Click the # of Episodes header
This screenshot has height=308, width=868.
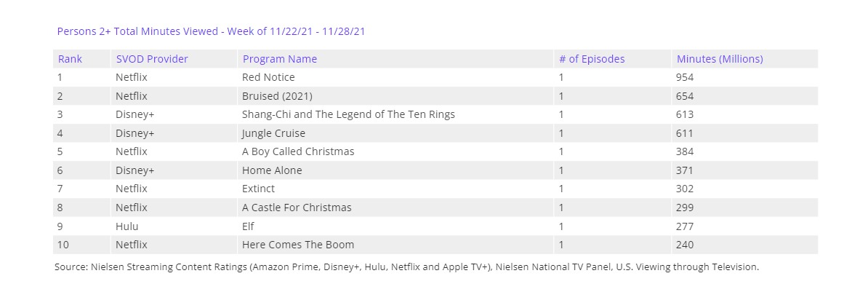591,59
